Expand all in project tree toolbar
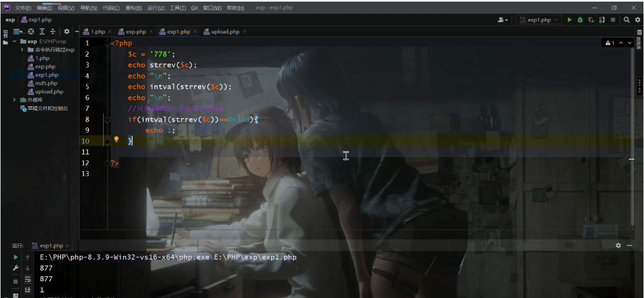 click(x=42, y=32)
